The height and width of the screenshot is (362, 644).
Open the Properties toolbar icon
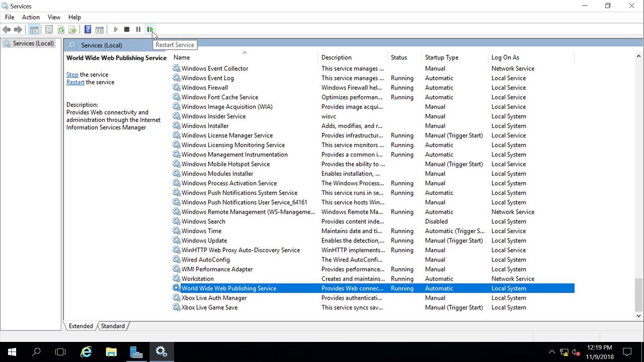coord(49,30)
